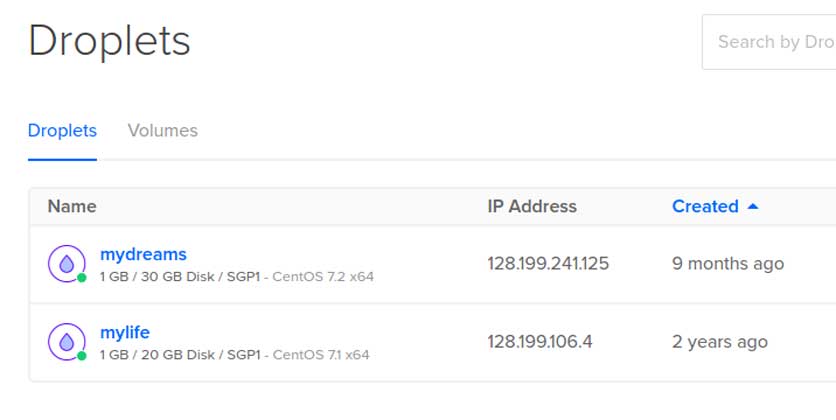Focus the droplet search field
Viewport: 836px width, 420px height.
(x=770, y=42)
